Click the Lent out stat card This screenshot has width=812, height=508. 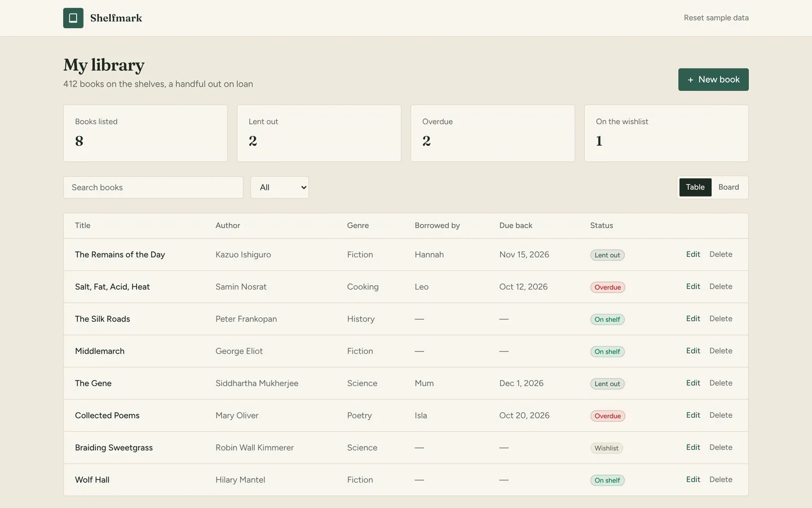[319, 133]
